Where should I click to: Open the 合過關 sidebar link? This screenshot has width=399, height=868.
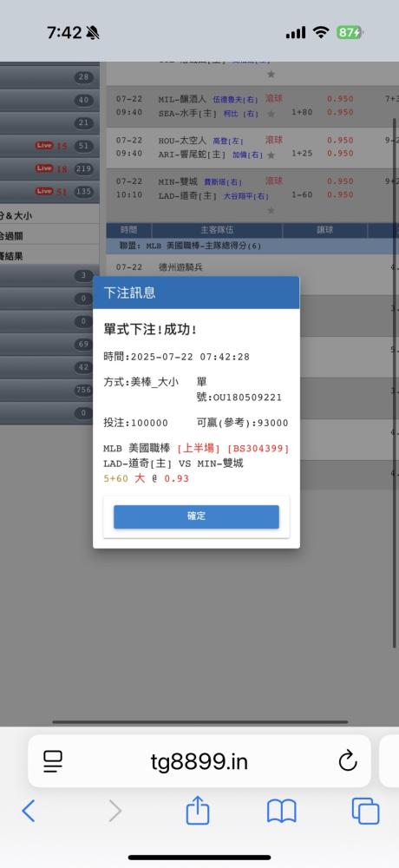tap(11, 236)
